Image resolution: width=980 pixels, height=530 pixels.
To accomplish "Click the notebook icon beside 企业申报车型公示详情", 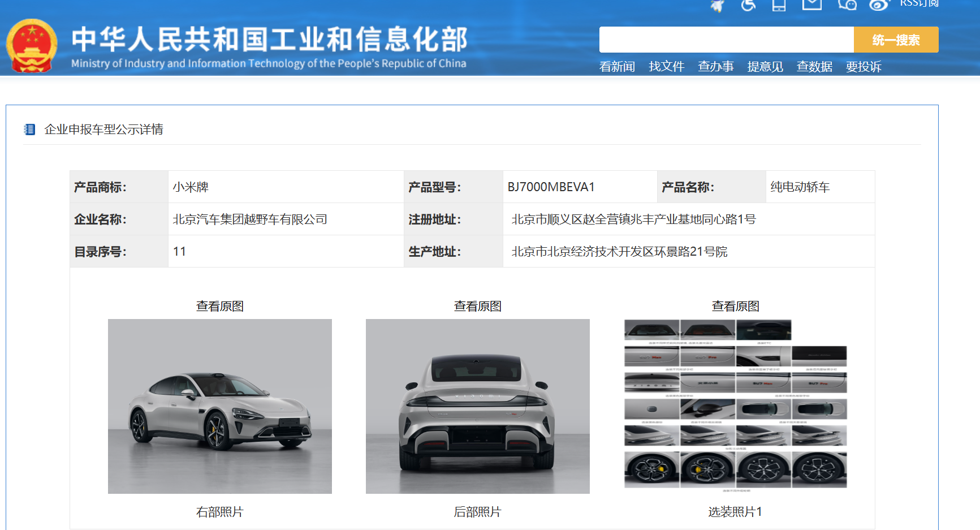I will coord(29,130).
